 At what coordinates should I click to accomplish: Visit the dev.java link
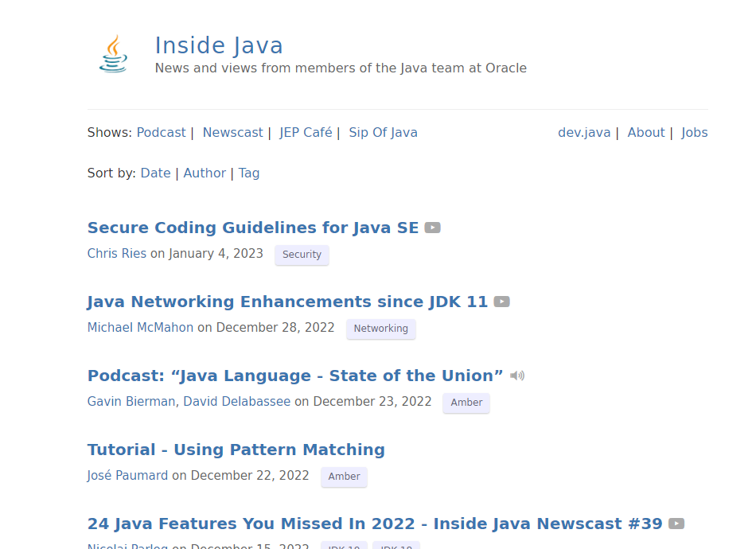pos(584,133)
